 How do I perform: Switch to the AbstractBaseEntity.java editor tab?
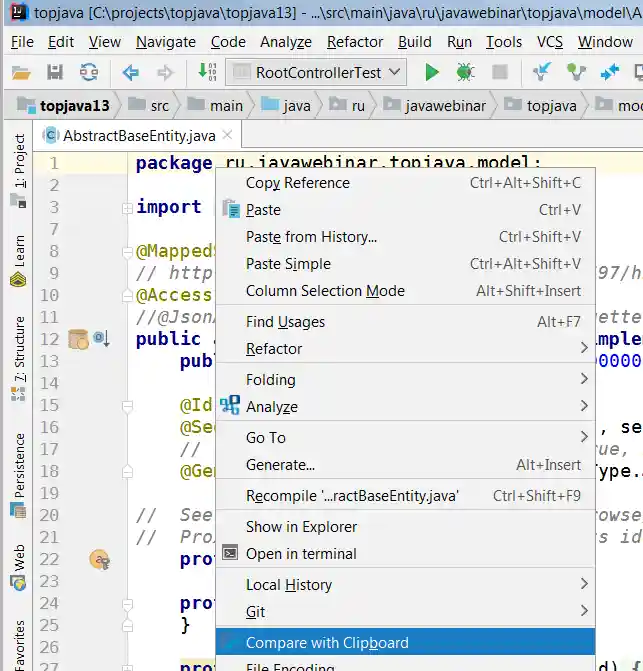[137, 136]
